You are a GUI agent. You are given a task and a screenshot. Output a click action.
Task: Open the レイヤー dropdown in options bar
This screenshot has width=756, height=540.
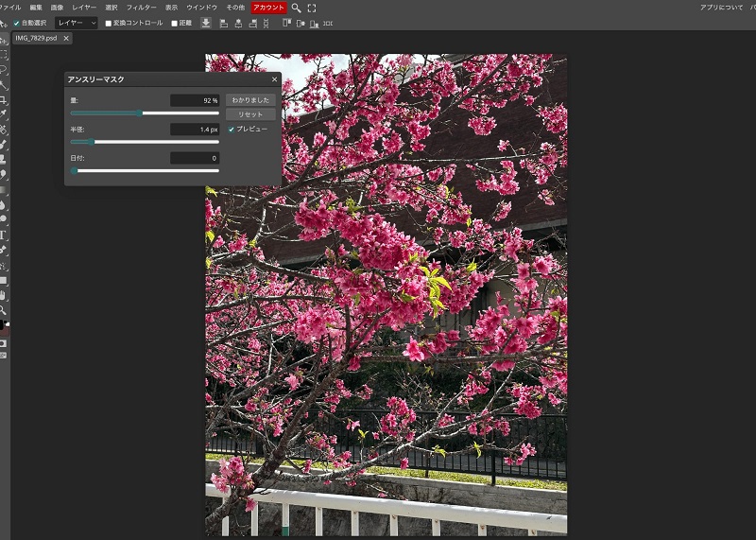tap(76, 23)
